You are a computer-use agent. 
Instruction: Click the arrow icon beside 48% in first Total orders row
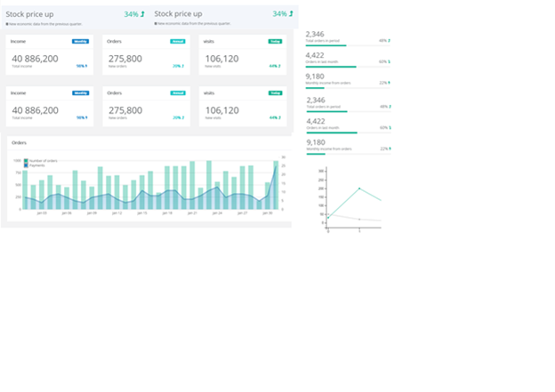pos(390,41)
